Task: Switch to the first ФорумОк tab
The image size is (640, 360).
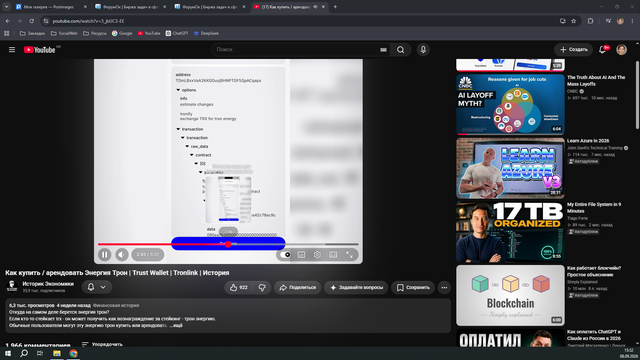Action: [131, 7]
